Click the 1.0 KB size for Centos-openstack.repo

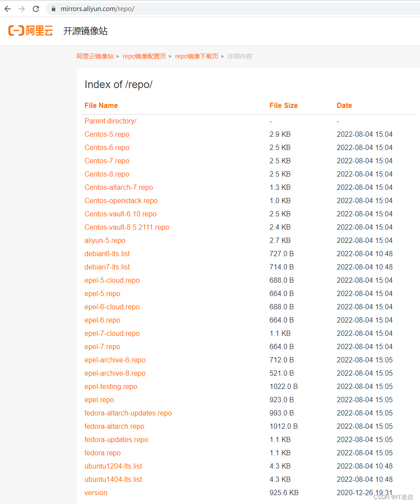coord(280,200)
